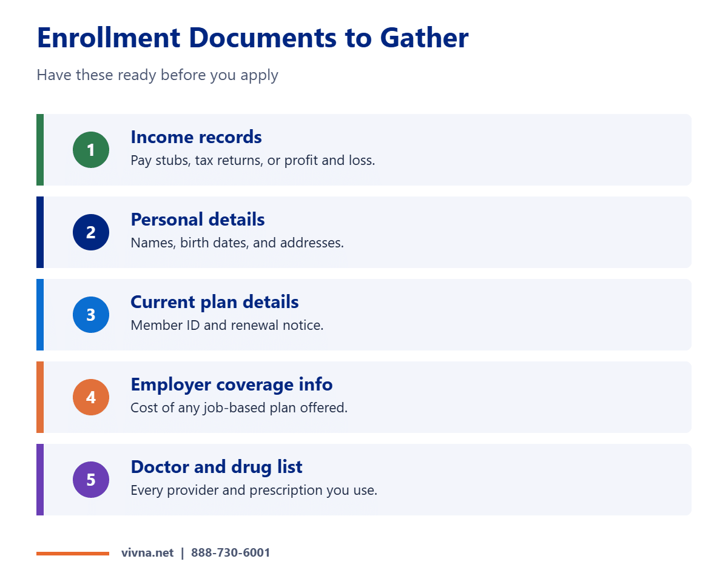The image size is (728, 570).
Task: Open the vivna.net website link
Action: (147, 553)
